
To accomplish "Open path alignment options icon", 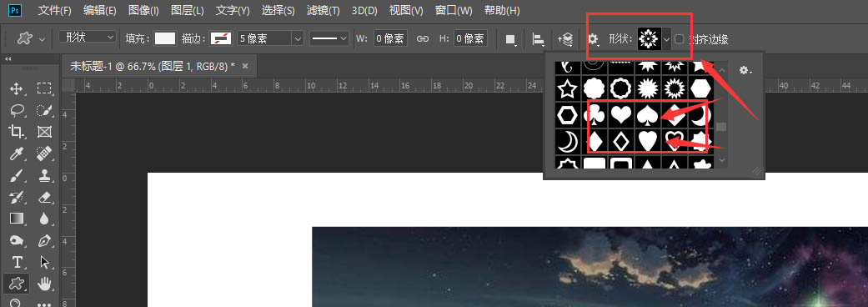I will click(538, 38).
